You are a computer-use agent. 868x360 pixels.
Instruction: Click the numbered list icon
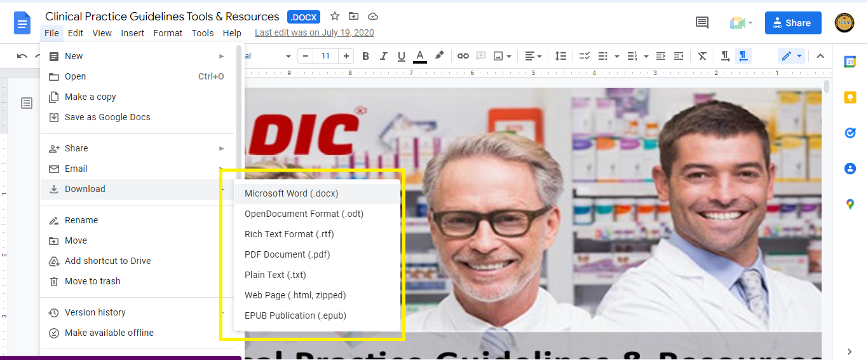click(632, 56)
